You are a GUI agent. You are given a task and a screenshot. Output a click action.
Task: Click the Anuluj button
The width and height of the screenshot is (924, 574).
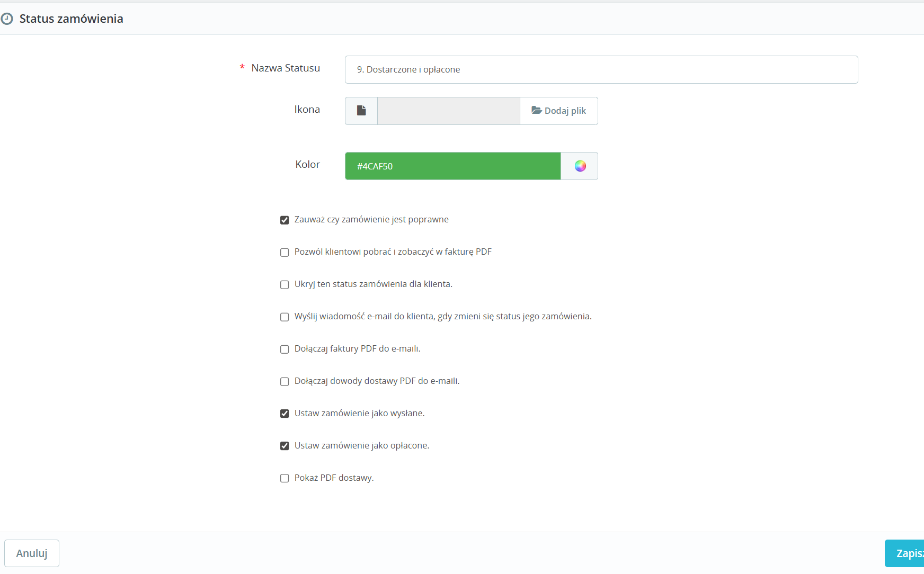(x=32, y=553)
